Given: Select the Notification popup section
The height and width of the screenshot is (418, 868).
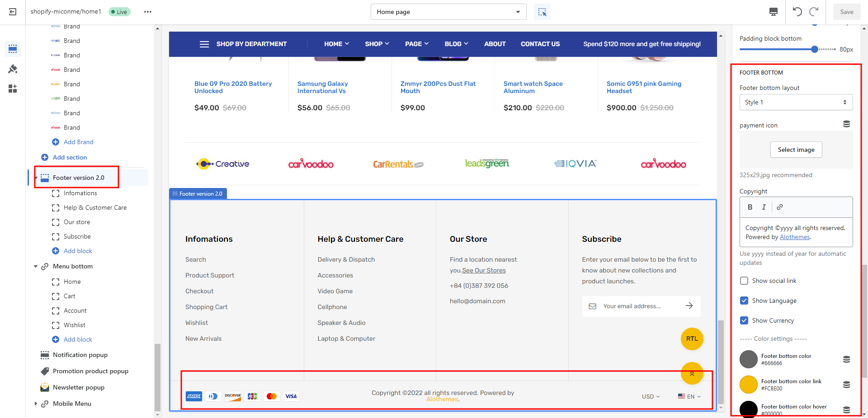Looking at the screenshot, I should [x=80, y=355].
